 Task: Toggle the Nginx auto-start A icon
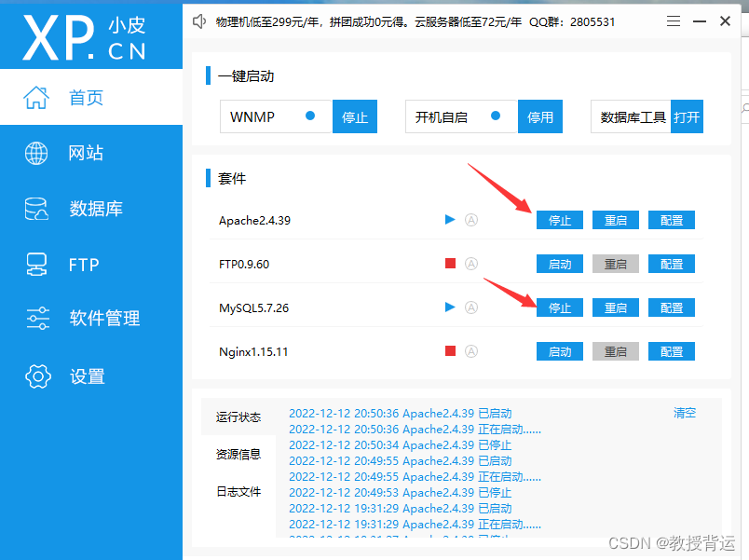471,351
